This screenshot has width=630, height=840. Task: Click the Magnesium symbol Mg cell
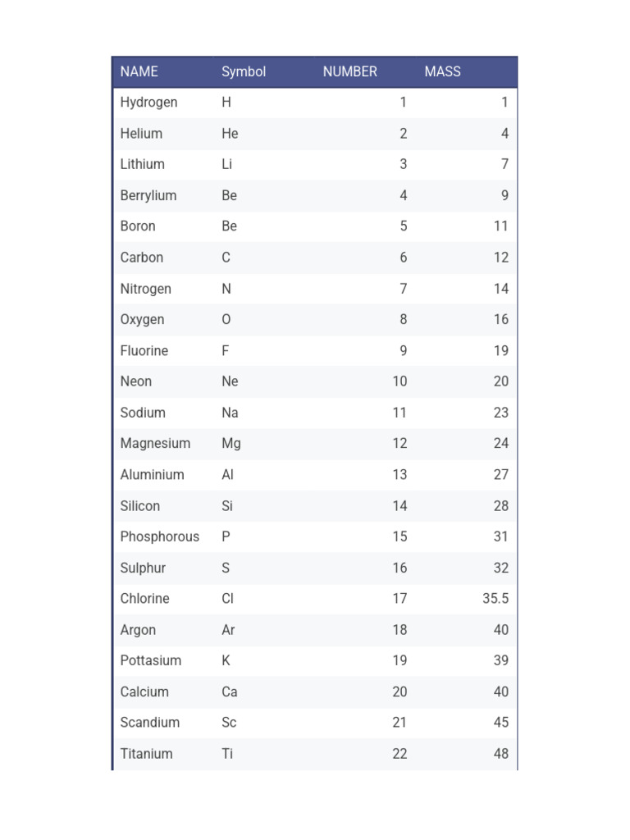231,444
